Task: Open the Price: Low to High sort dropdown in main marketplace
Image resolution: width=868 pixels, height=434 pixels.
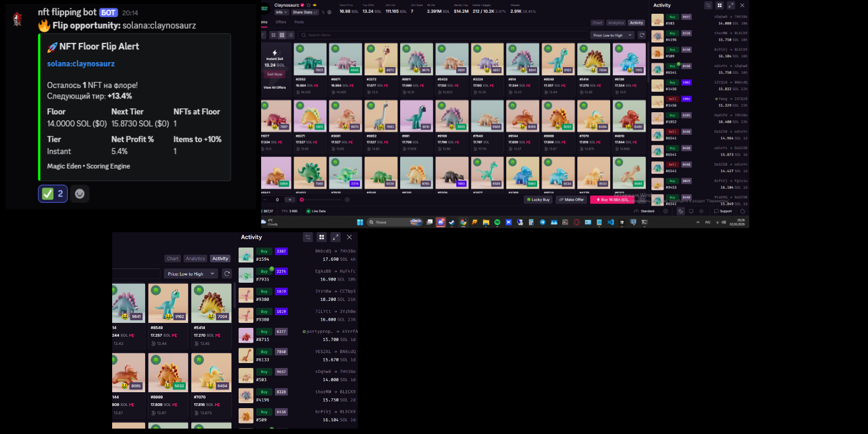Action: tap(612, 35)
